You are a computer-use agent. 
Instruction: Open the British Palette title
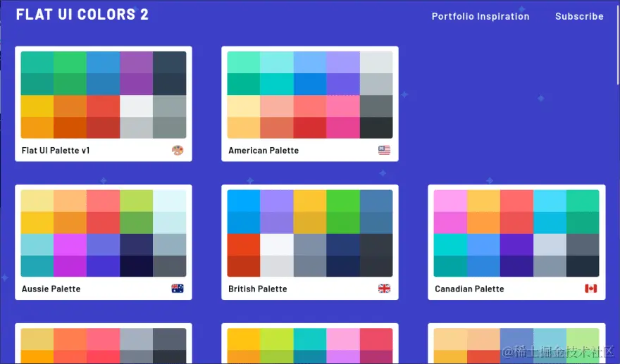(257, 289)
